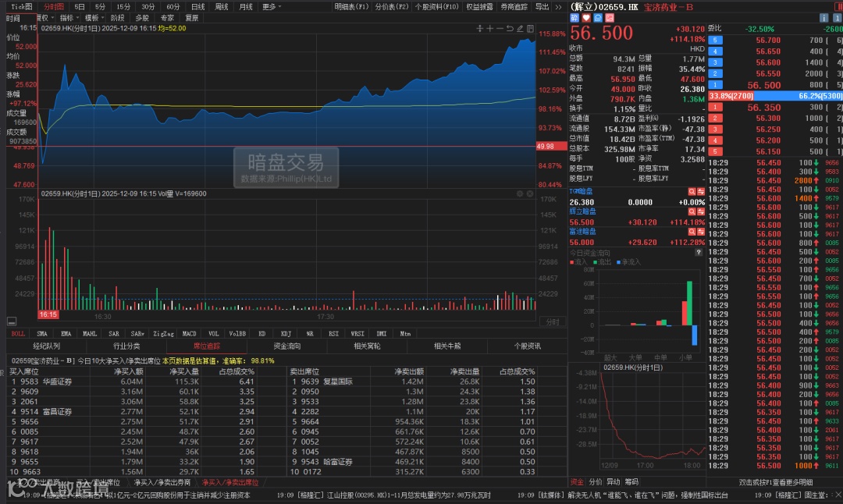Close the volume sub-chart with X icon
Screen dimensions: 843x504
point(530,193)
